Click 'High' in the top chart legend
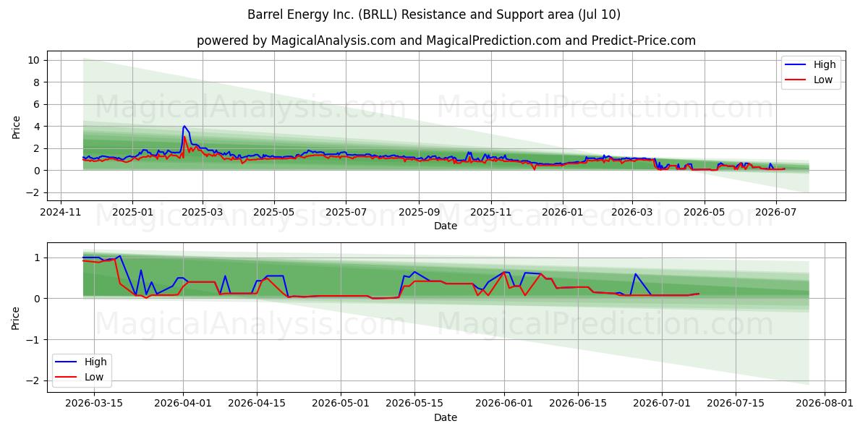Viewport: 868px width, 434px height. tap(825, 64)
